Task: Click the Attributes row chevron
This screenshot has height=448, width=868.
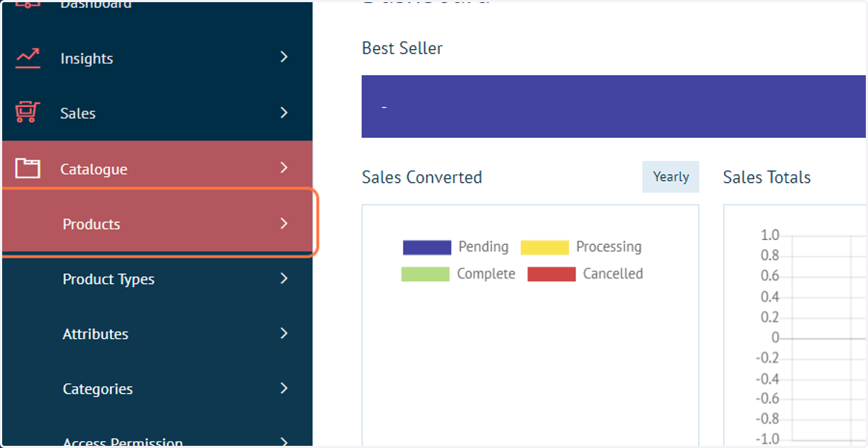Action: pyautogui.click(x=284, y=333)
